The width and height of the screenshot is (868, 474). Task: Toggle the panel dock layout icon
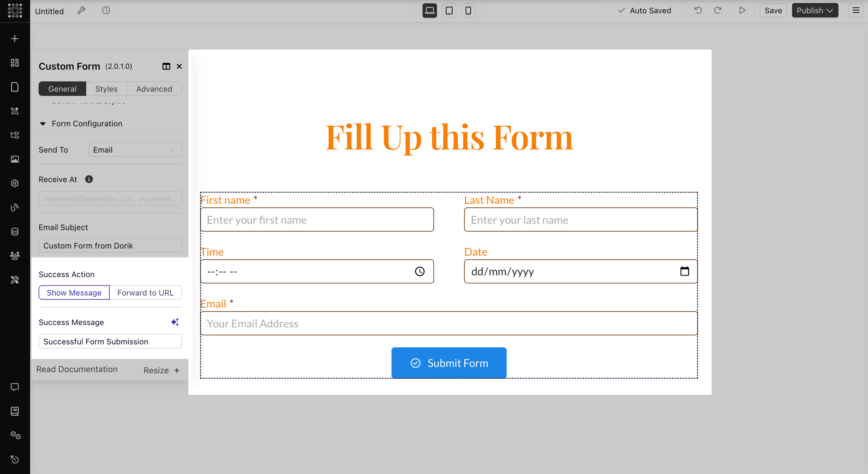coord(166,66)
